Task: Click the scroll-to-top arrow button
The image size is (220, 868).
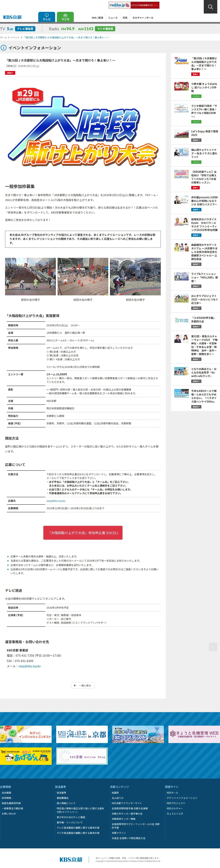Action: [213, 647]
